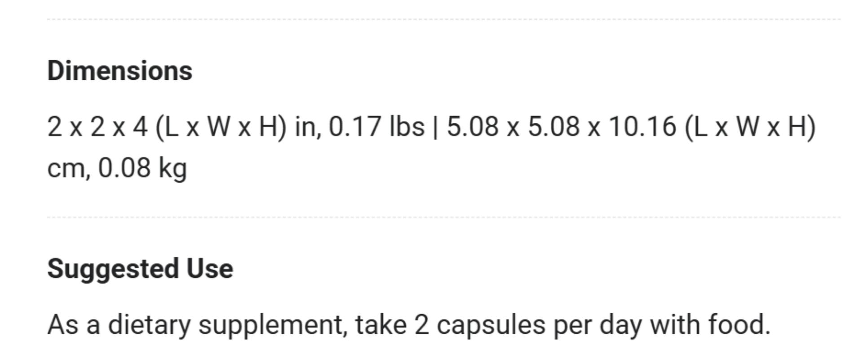Click the "2 x 2 x 4" inch measurement
Viewport: 868px width, 359px height.
click(x=97, y=127)
